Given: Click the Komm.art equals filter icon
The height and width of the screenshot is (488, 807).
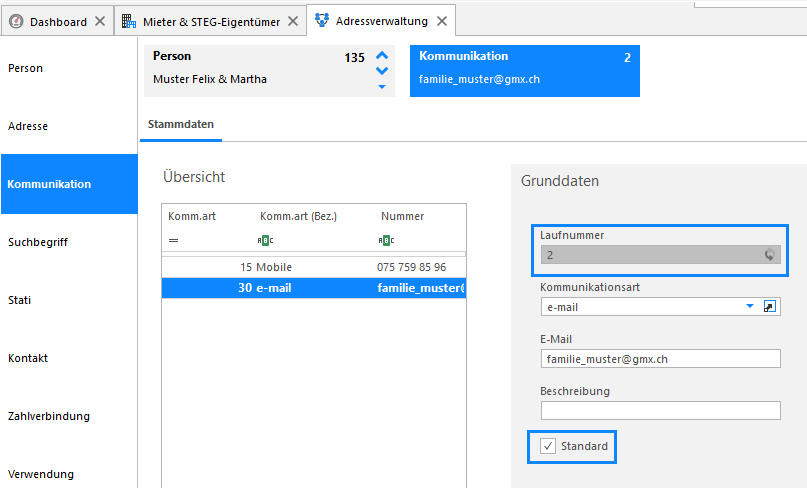Looking at the screenshot, I should tap(173, 240).
